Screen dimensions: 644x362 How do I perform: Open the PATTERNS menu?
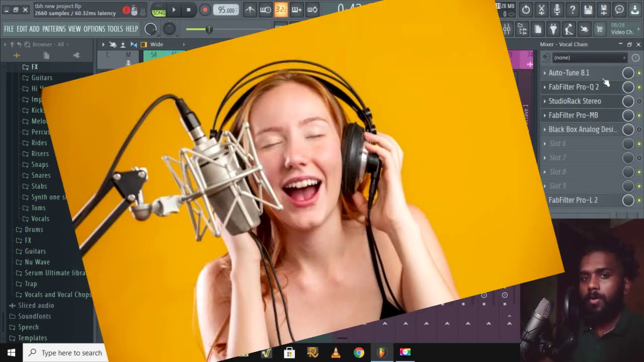click(x=54, y=29)
